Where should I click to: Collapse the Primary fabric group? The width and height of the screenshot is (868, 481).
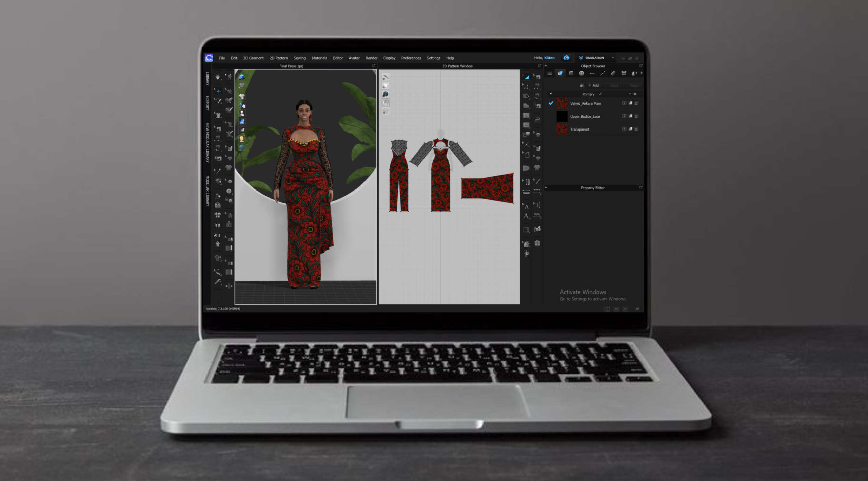(551, 94)
